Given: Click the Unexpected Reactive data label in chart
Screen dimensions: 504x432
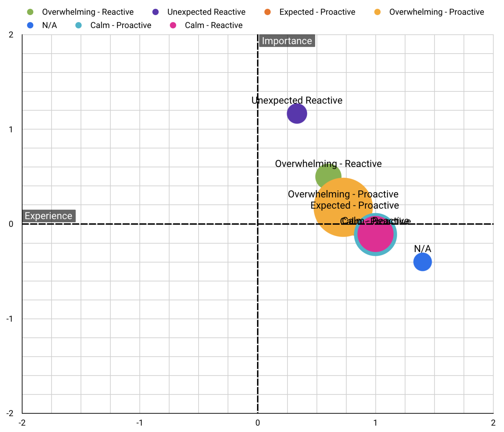Looking at the screenshot, I should tap(297, 100).
